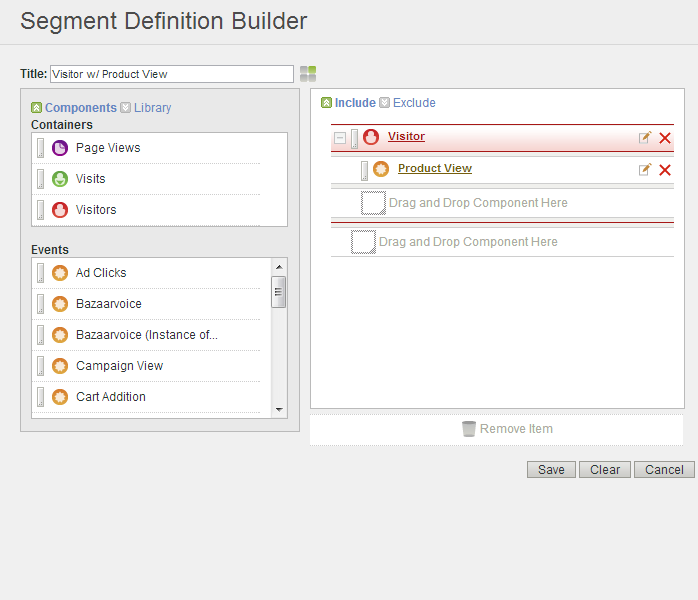Click the drag handle of Visitor canvas row

[354, 138]
